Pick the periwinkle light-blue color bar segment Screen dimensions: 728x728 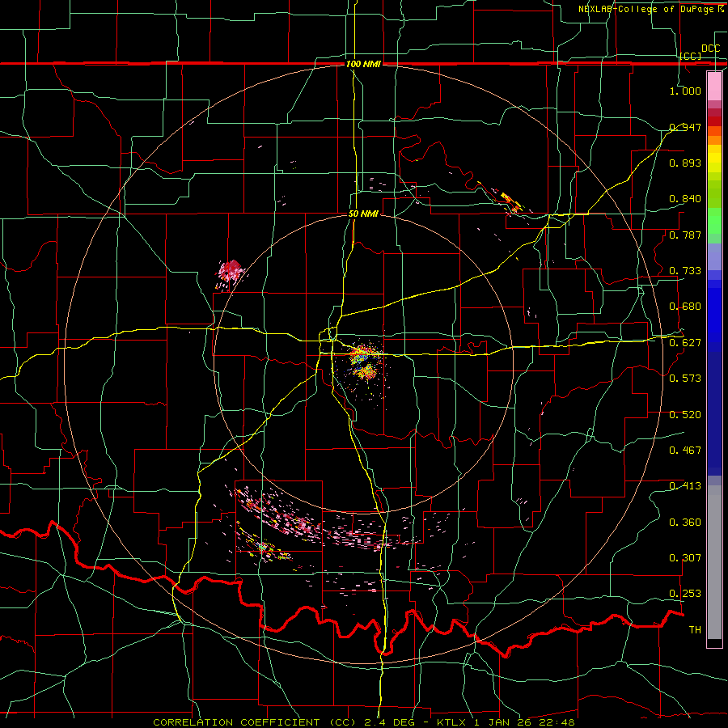click(x=714, y=256)
